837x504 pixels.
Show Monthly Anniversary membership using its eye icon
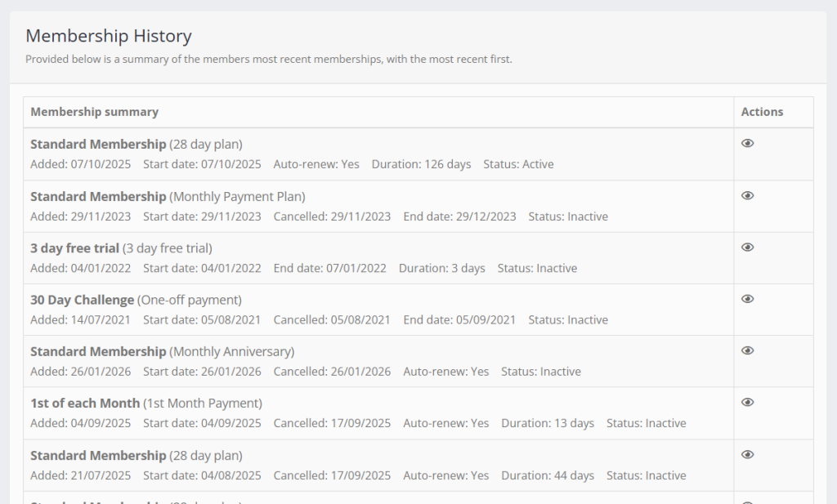(x=747, y=350)
